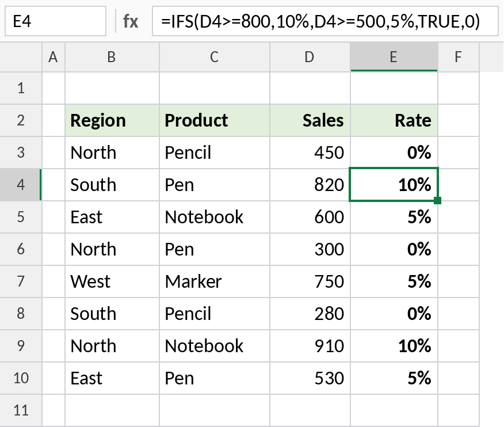
Task: Select row 2 header
Action: pos(21,120)
